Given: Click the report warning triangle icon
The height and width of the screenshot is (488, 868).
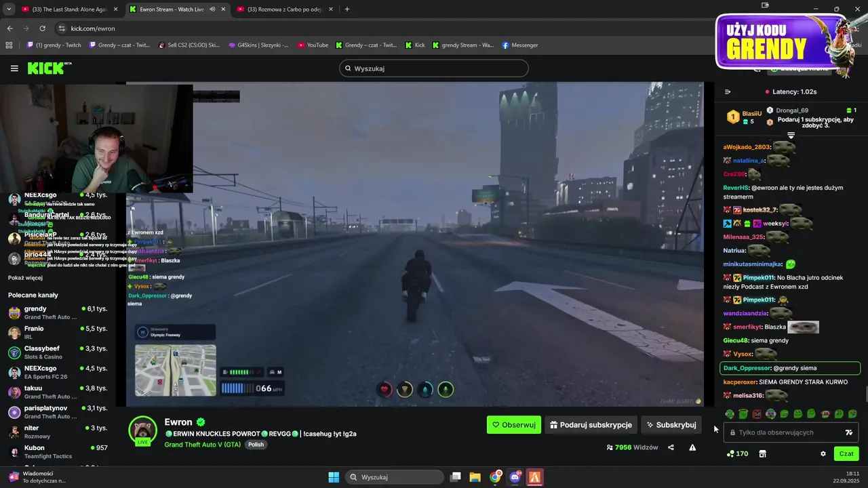Looking at the screenshot, I should click(x=692, y=447).
